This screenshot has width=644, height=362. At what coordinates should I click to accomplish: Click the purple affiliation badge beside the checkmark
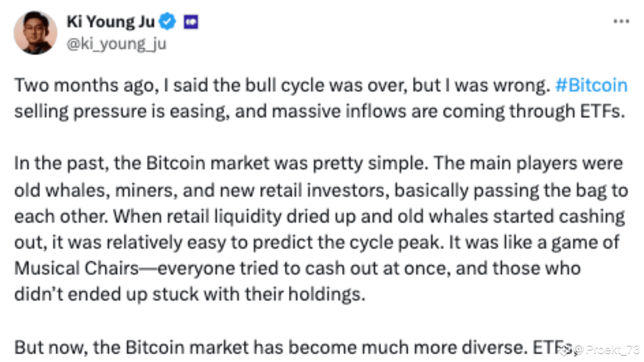pos(189,21)
